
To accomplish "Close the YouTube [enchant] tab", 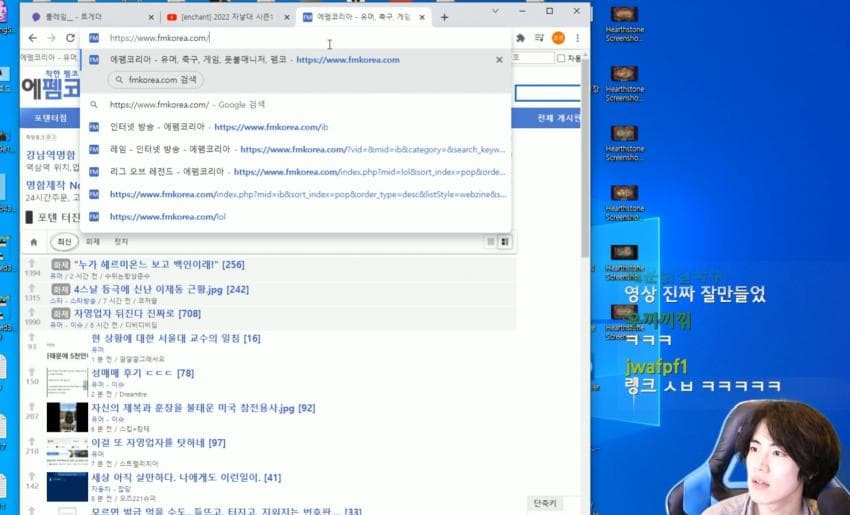I will click(287, 18).
